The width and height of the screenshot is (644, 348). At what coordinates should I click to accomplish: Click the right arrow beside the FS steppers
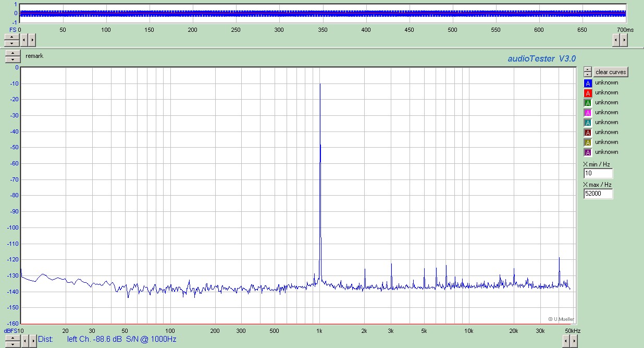(x=32, y=40)
